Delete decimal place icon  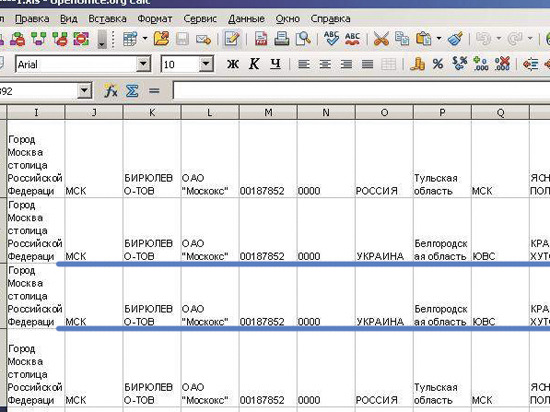[x=502, y=64]
